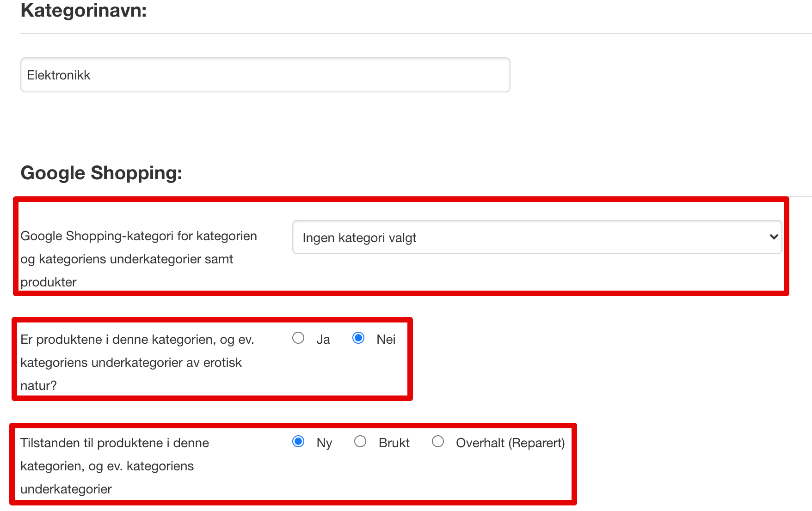Choose Ny as product condition
The height and width of the screenshot is (511, 812).
coord(298,442)
